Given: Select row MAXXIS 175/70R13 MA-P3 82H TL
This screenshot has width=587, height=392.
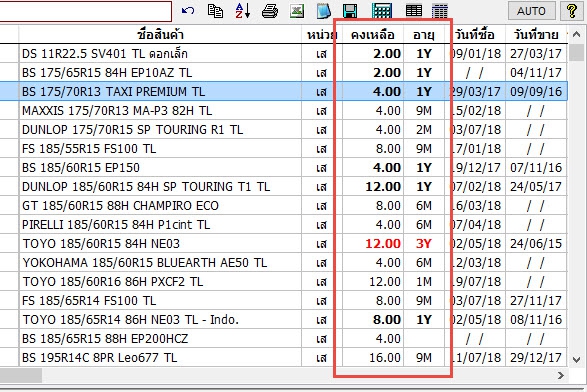Looking at the screenshot, I should [x=284, y=110].
